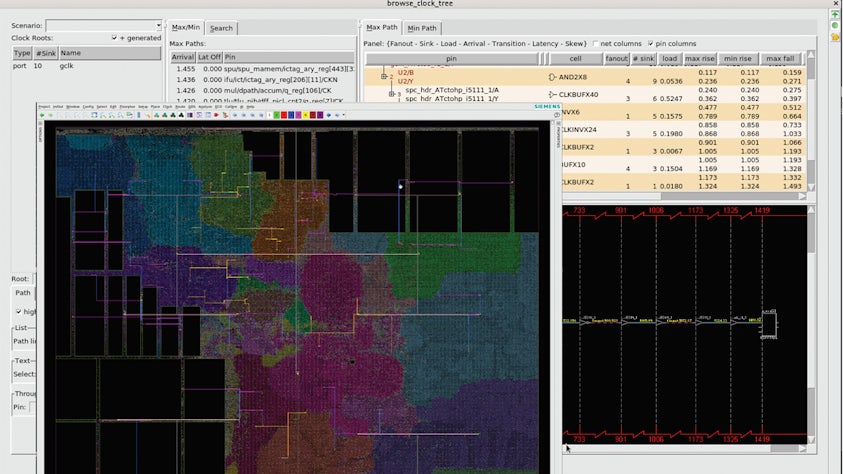Screen dimensions: 843x474
Task: Click the vertical ruler icon in layout toolbar
Action: [x=139, y=115]
